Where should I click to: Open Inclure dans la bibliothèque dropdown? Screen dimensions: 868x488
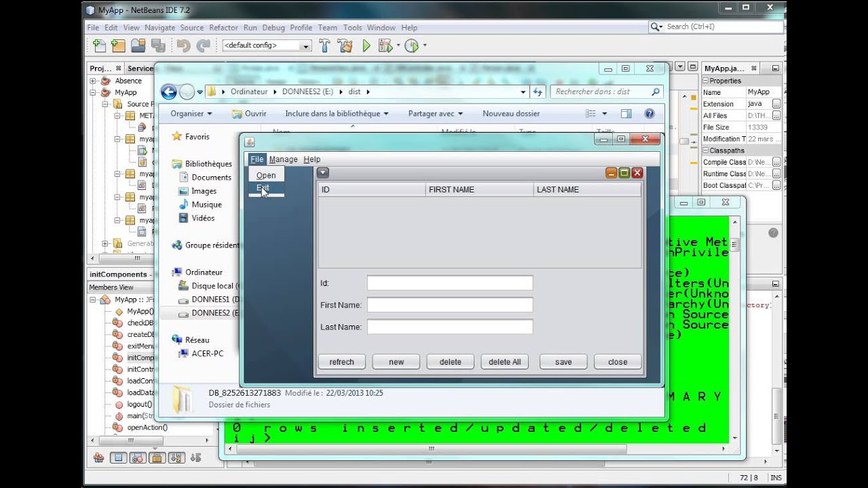pos(337,114)
